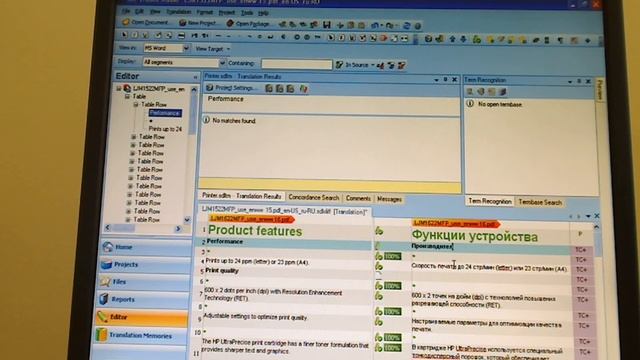640x360 pixels.
Task: Click source segment 'Product features'
Action: 255,231
